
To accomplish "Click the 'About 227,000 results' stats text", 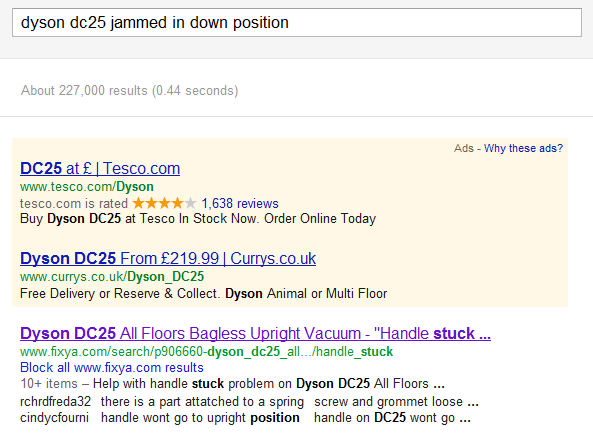I will pos(129,91).
